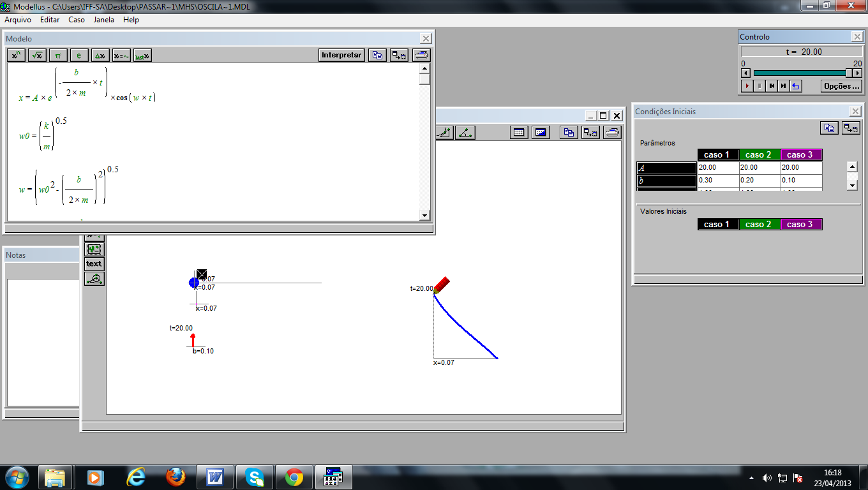Insert square root symbol in Modelo

click(38, 56)
